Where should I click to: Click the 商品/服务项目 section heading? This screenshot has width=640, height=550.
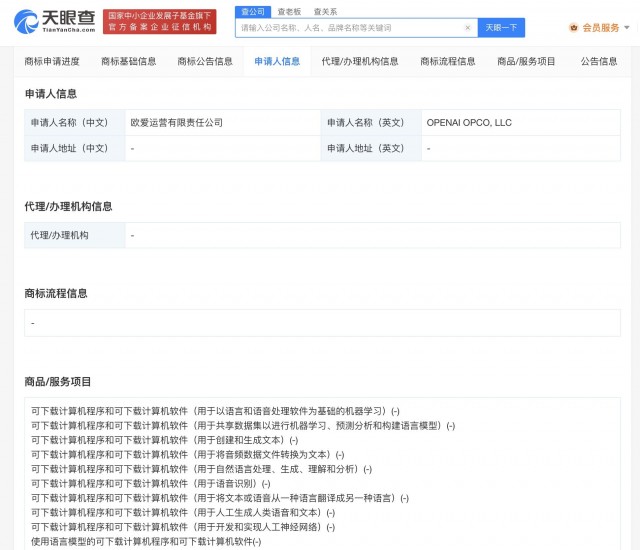(x=58, y=382)
